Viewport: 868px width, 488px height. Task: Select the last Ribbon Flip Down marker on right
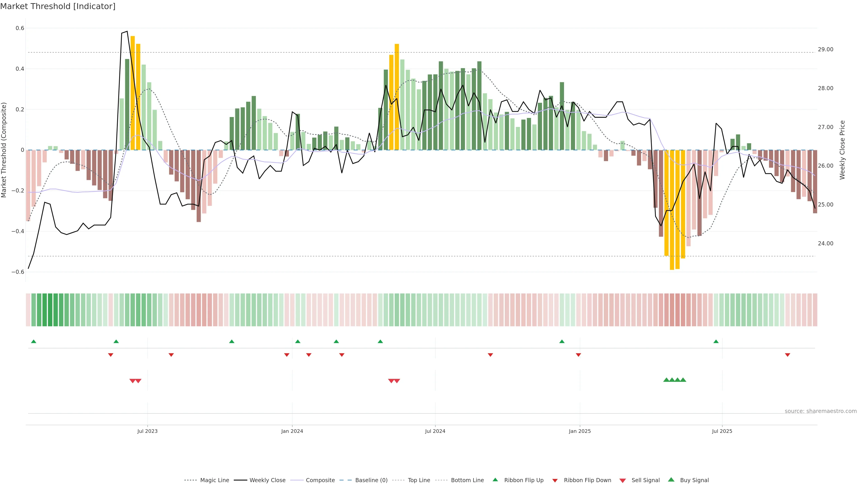tap(788, 355)
